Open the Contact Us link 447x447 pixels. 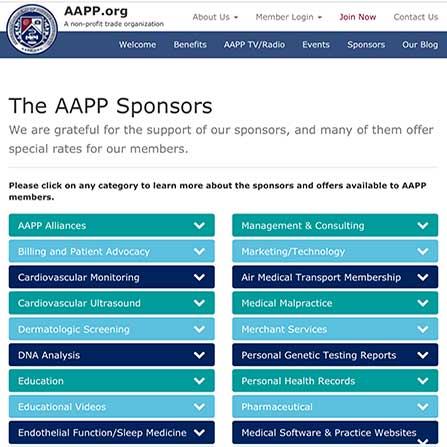coord(416,17)
